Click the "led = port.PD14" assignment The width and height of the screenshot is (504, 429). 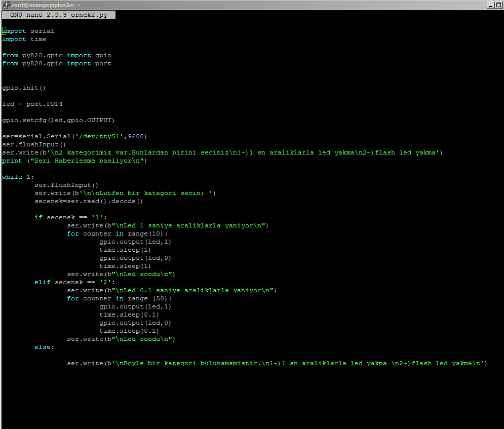[x=32, y=104]
